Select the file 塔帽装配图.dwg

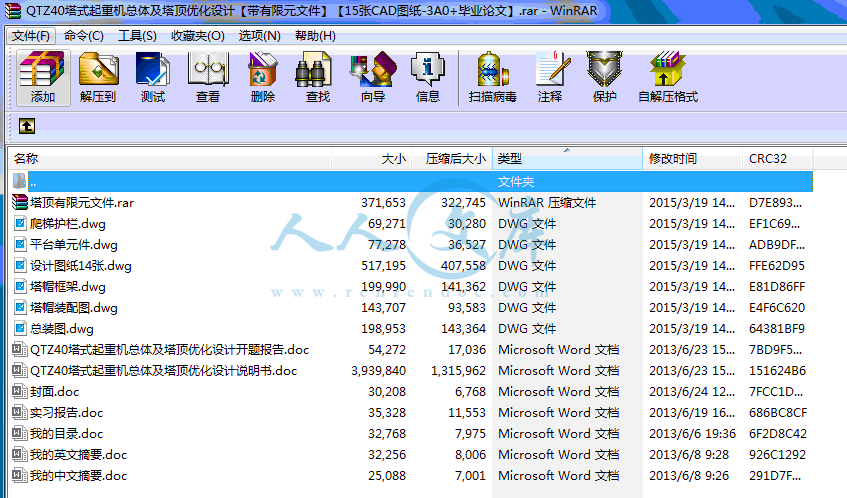click(x=74, y=308)
